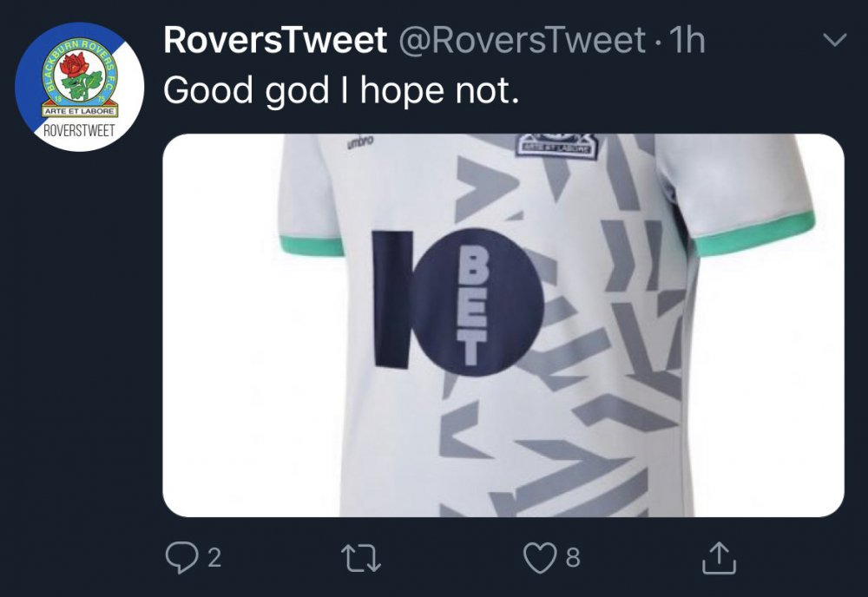The width and height of the screenshot is (868, 597).
Task: Click the bold RoversTweet display name
Action: point(273,41)
